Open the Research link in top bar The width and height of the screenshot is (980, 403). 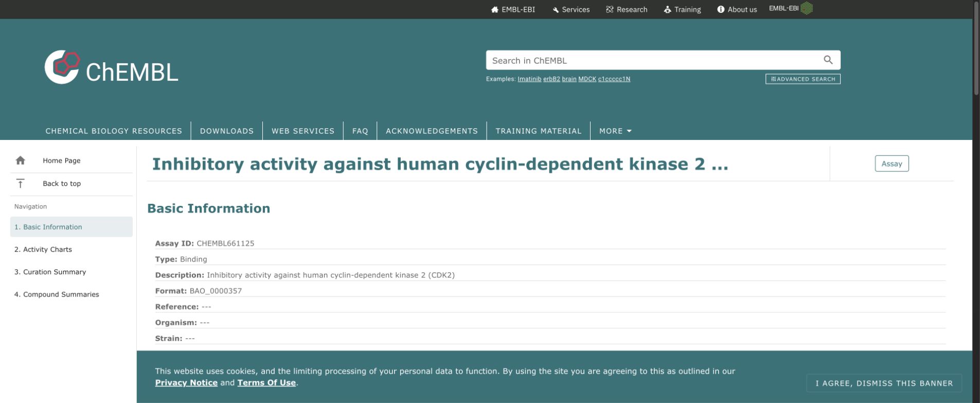627,9
